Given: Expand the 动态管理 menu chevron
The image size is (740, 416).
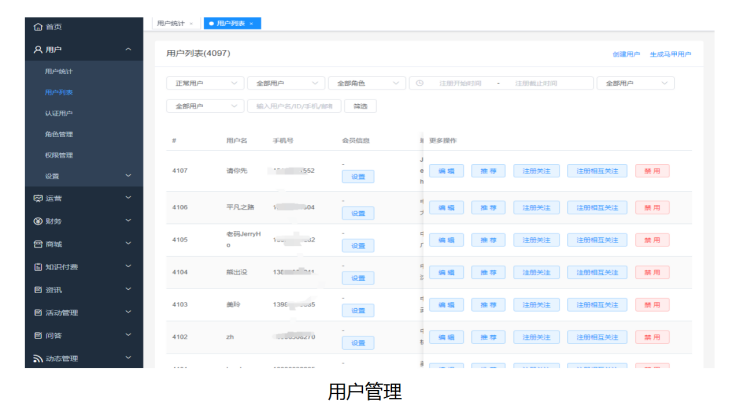Looking at the screenshot, I should click(x=128, y=358).
